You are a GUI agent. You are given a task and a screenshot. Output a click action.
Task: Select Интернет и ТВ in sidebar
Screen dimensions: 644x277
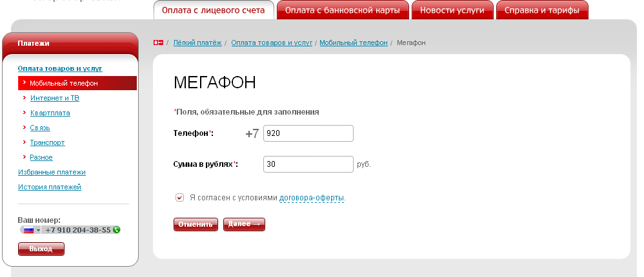click(x=54, y=98)
